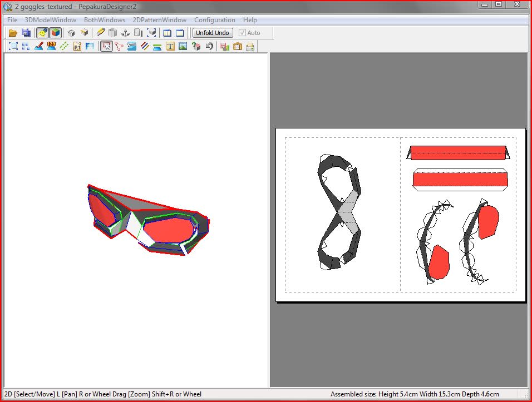Click the PepakuraDesigner2 title bar app icon

(8, 7)
